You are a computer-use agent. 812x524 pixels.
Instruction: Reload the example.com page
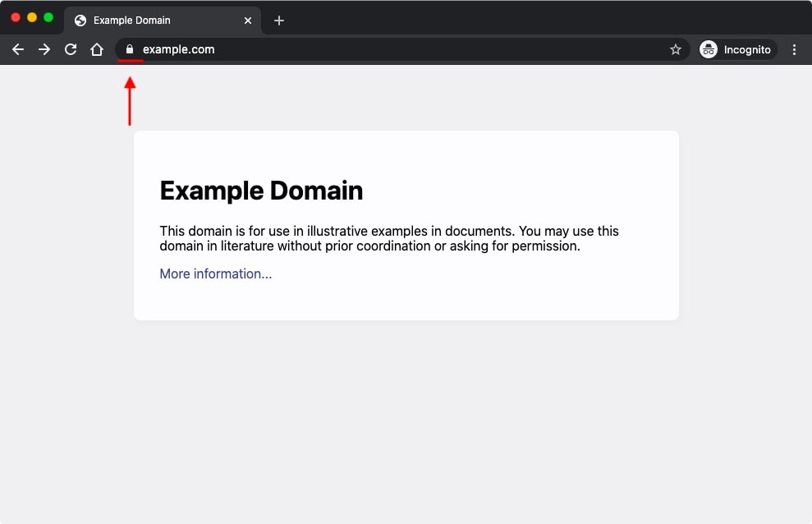coord(70,49)
